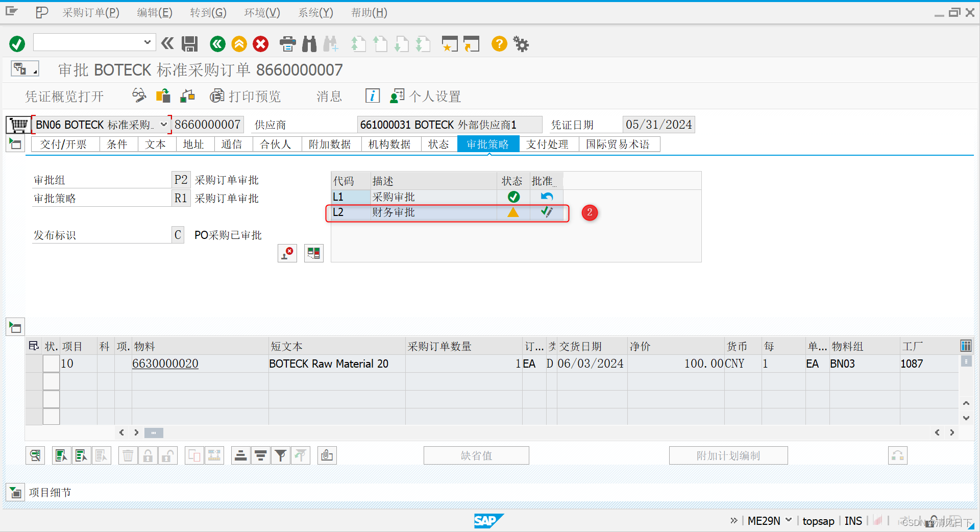The height and width of the screenshot is (532, 980).
Task: Click the 凭证日期 field 05/31/2024
Action: coord(659,125)
